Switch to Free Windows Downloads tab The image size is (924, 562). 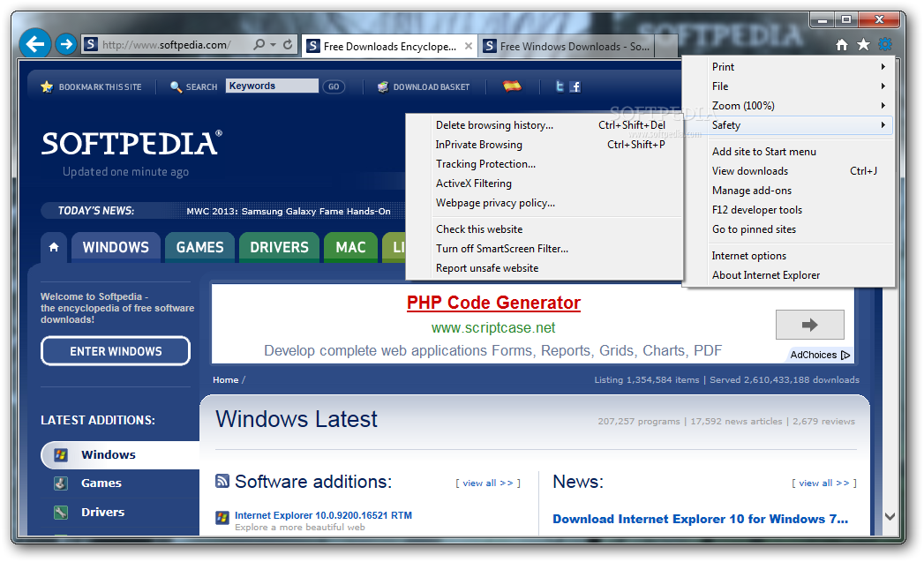tap(567, 46)
